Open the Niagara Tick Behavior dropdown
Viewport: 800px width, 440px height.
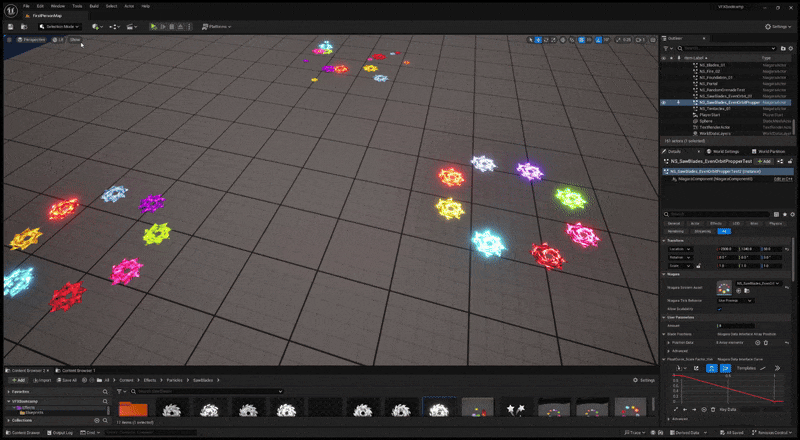[735, 301]
